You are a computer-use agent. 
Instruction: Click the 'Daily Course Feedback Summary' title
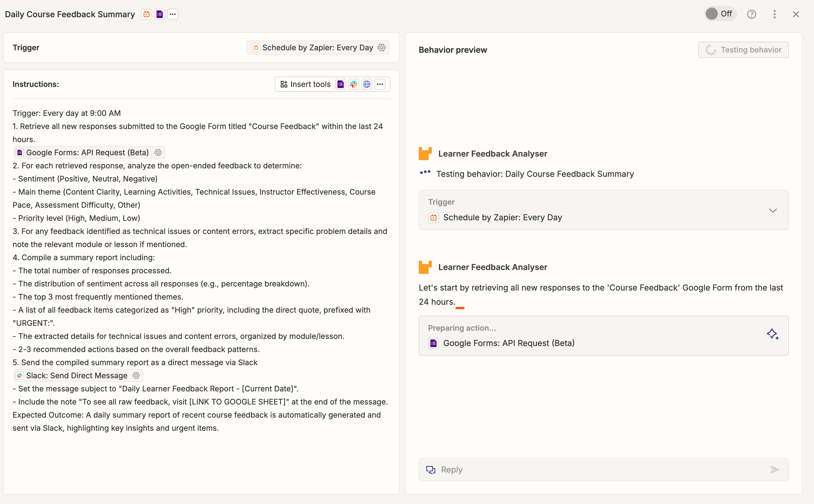70,14
